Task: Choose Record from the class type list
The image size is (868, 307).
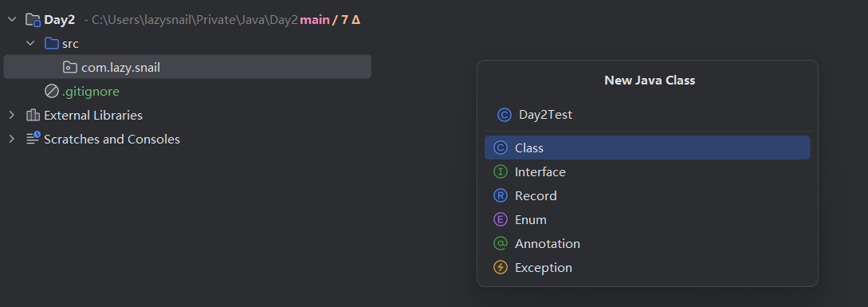Action: coord(647,195)
